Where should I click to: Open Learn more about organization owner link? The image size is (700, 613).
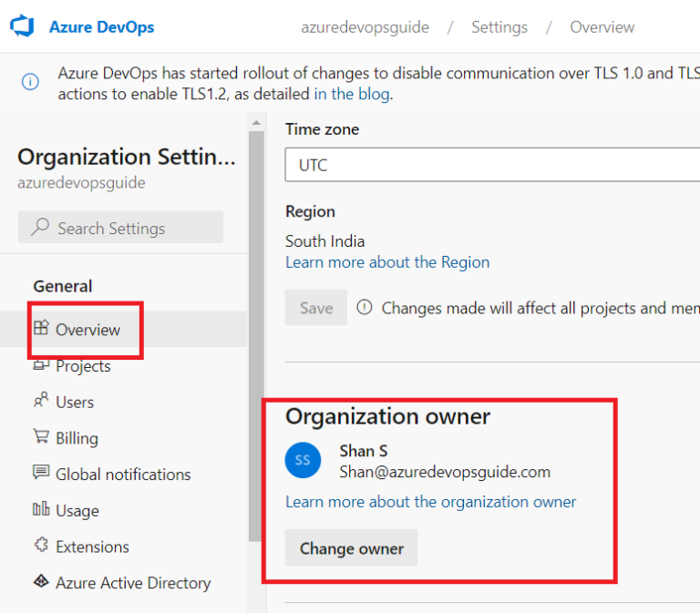tap(431, 502)
